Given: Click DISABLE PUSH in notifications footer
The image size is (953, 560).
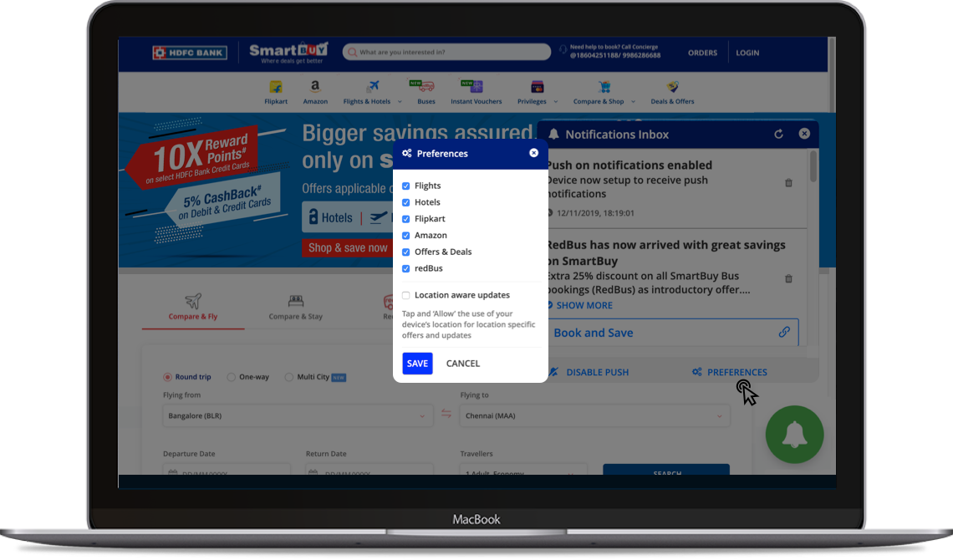Looking at the screenshot, I should coord(598,372).
